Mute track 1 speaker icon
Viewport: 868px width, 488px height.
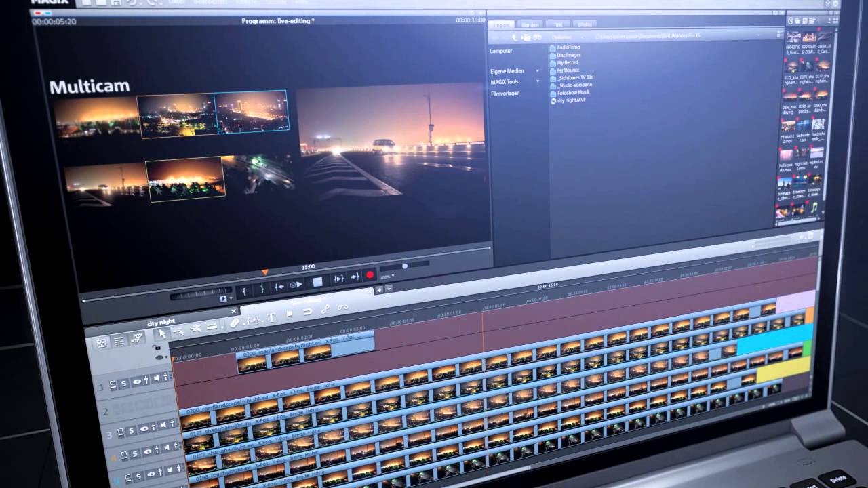pos(157,378)
